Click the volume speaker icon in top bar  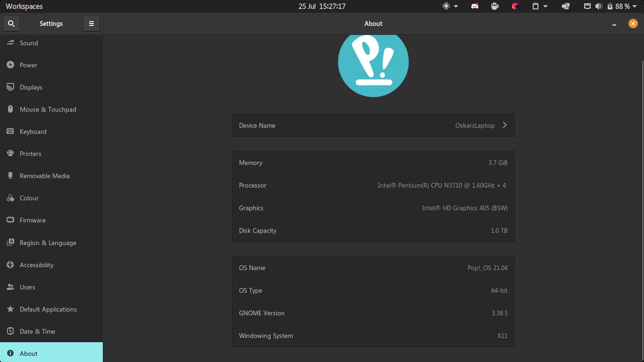point(598,6)
